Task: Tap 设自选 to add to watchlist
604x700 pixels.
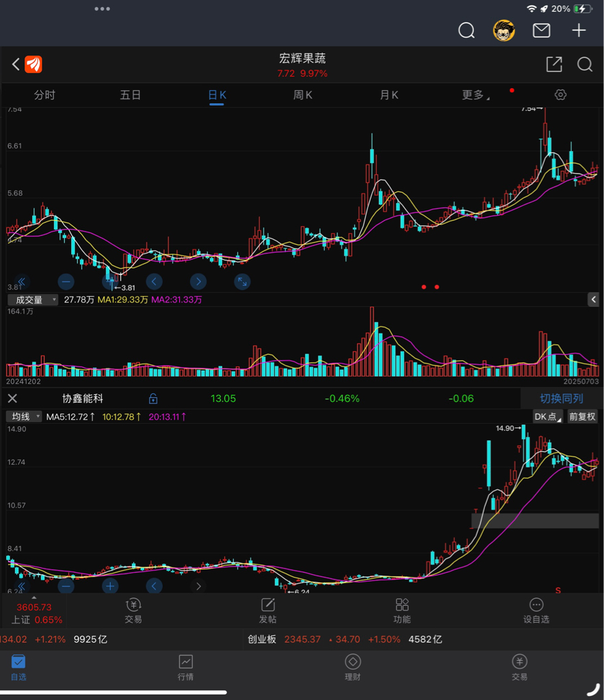Action: coord(536,610)
